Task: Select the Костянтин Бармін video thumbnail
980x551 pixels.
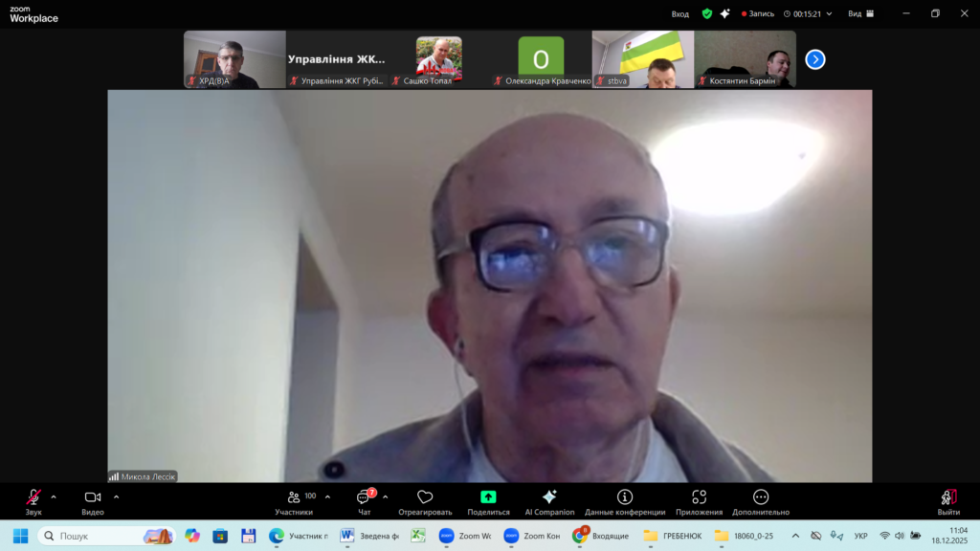Action: (x=745, y=59)
